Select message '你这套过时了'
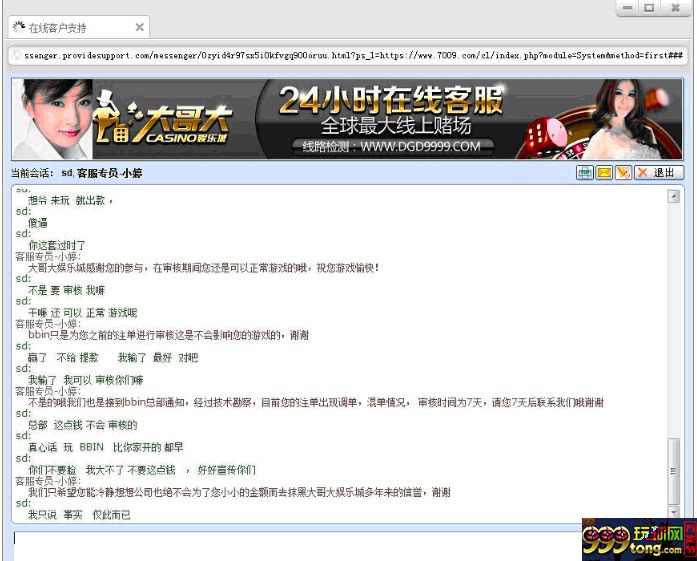The width and height of the screenshot is (697, 561). pos(57,245)
